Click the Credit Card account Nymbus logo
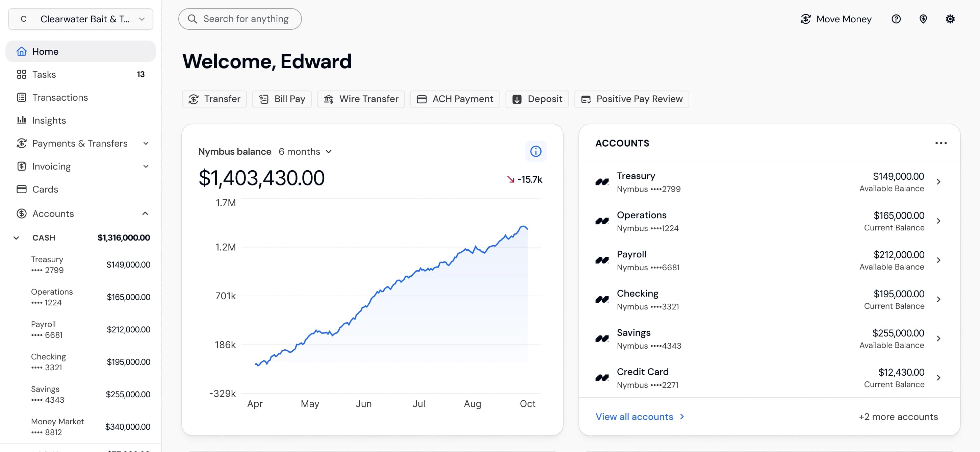Image resolution: width=980 pixels, height=452 pixels. tap(602, 378)
